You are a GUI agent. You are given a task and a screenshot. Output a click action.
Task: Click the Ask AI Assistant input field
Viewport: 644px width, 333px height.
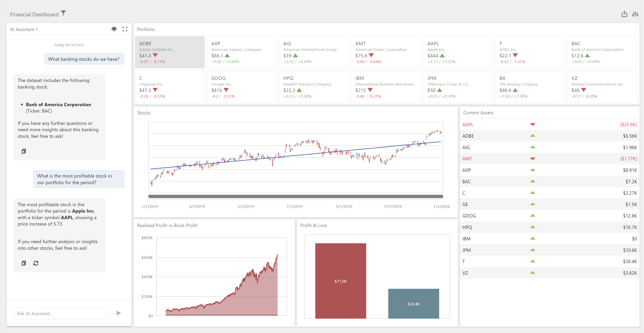coord(62,313)
